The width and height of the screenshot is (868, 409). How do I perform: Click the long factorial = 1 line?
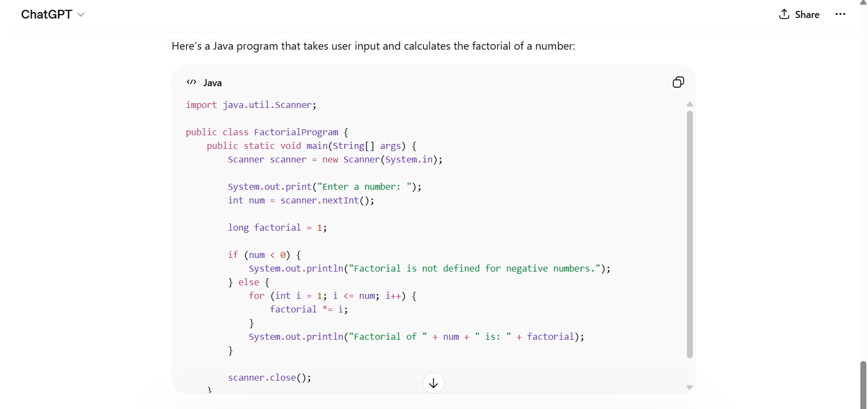click(277, 227)
